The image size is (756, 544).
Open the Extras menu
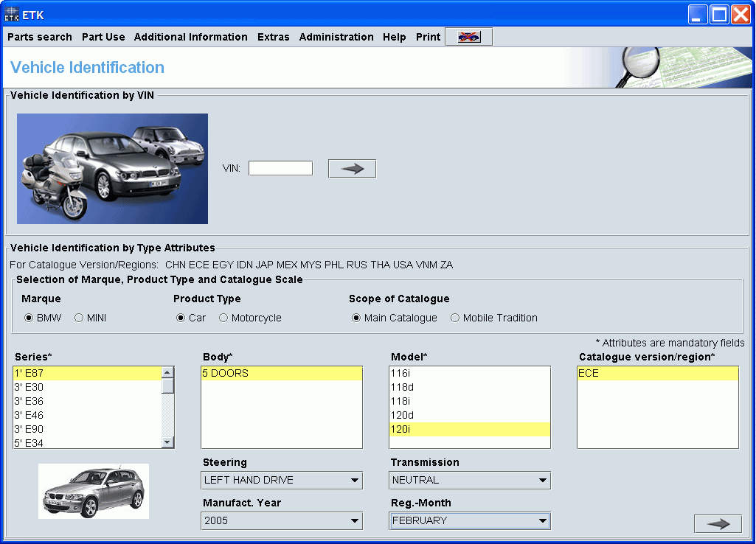274,37
